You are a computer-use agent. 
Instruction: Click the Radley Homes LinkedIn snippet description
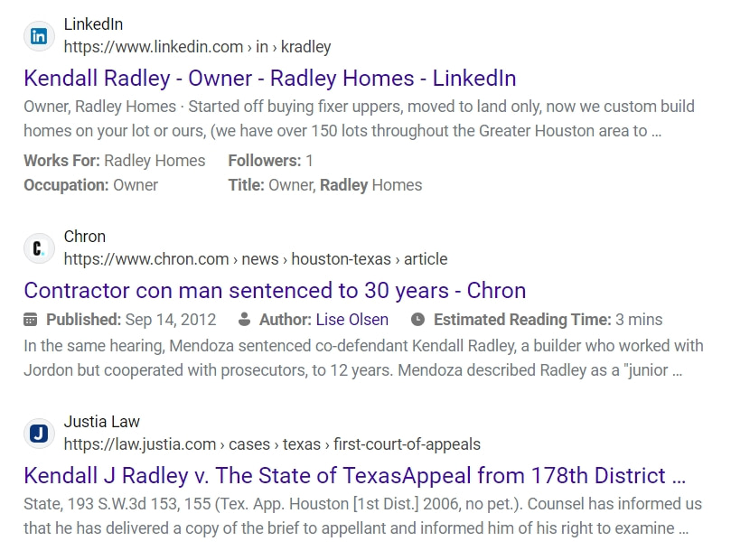[x=359, y=119]
